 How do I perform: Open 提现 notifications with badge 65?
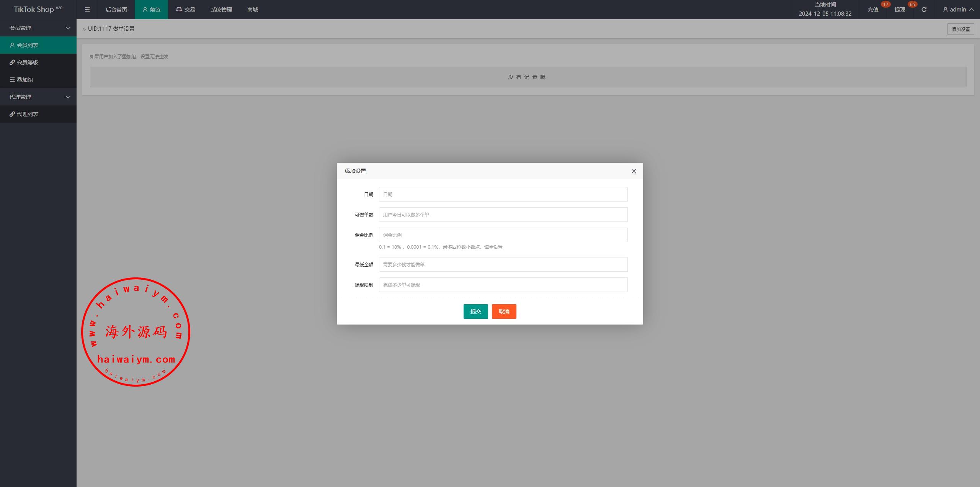[900, 10]
